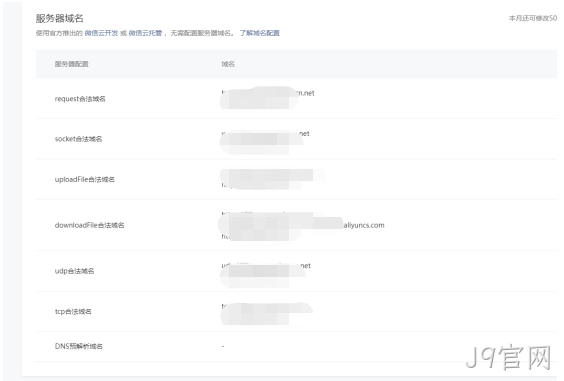Click the 了解域名配置 link

260,33
